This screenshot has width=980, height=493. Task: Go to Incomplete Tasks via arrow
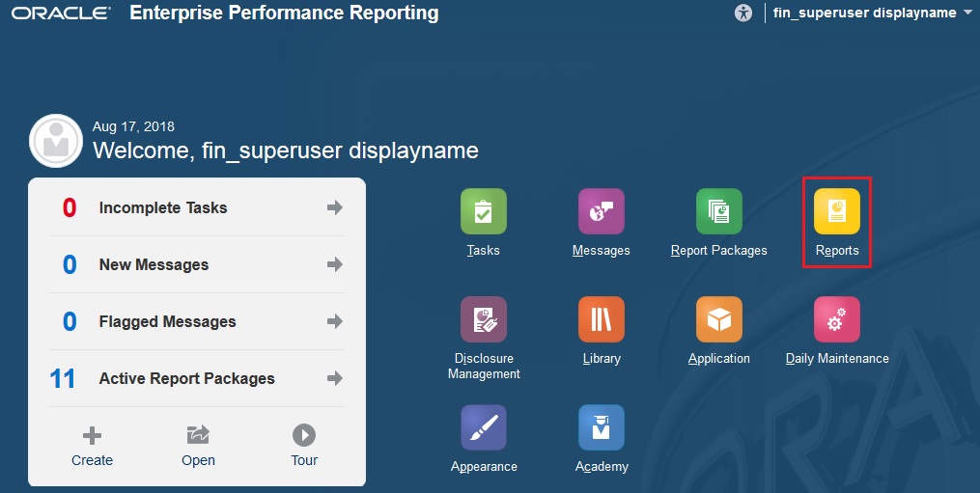pyautogui.click(x=335, y=207)
